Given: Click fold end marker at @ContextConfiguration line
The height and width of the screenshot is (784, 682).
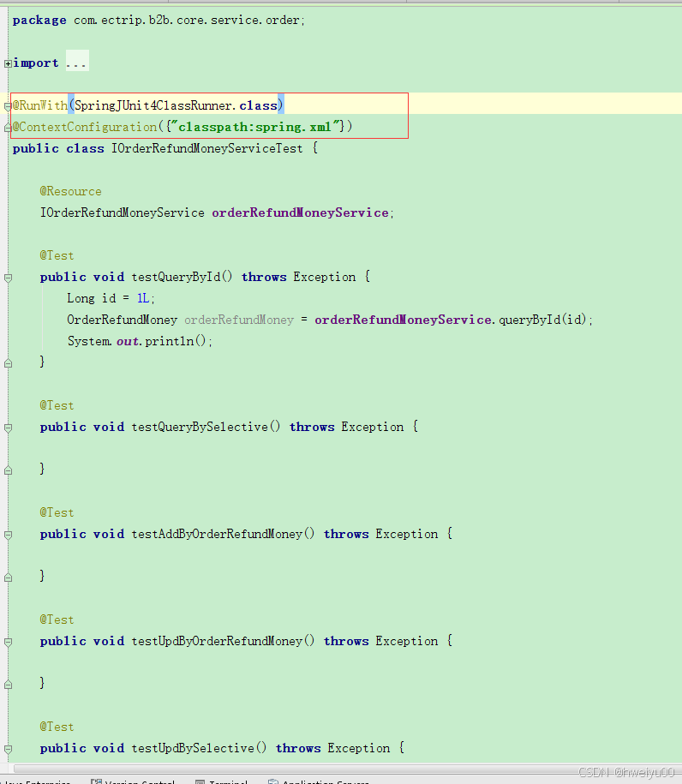Looking at the screenshot, I should 8,128.
